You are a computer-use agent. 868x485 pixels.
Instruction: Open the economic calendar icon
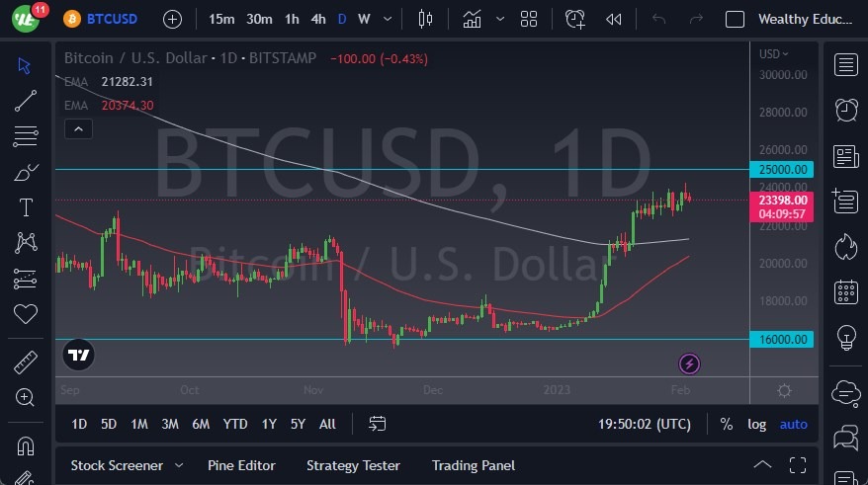(845, 291)
